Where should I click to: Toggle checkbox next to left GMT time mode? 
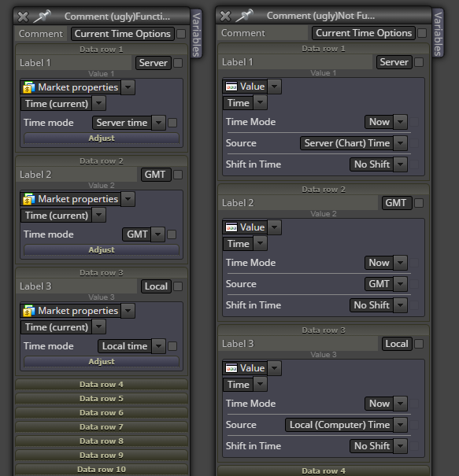(x=172, y=234)
